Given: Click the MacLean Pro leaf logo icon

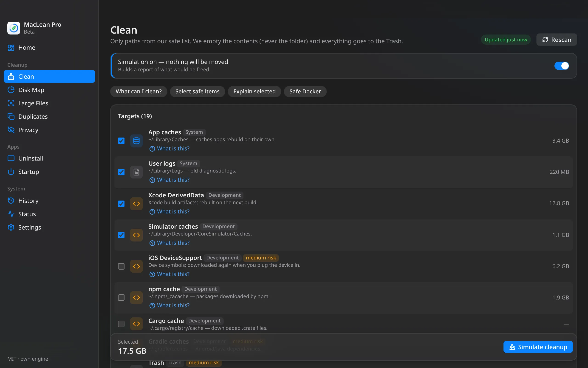Looking at the screenshot, I should tap(14, 28).
